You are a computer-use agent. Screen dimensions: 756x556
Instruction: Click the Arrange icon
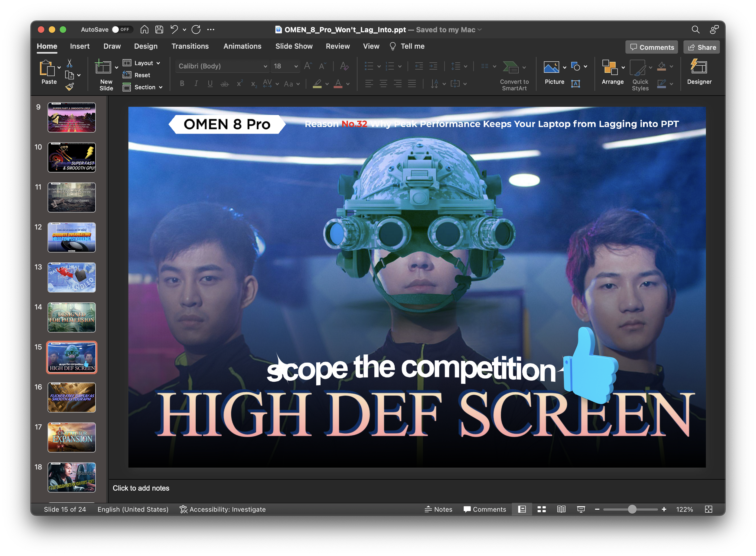pos(610,68)
